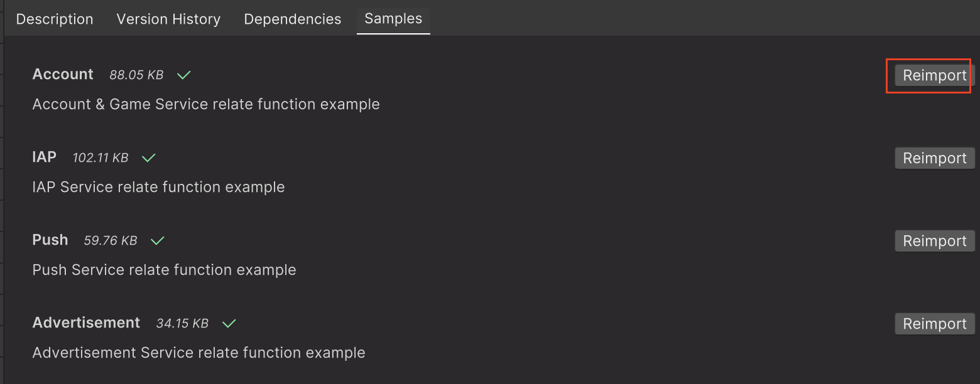Reimport the IAP sample
The height and width of the screenshot is (384, 980).
coord(934,158)
